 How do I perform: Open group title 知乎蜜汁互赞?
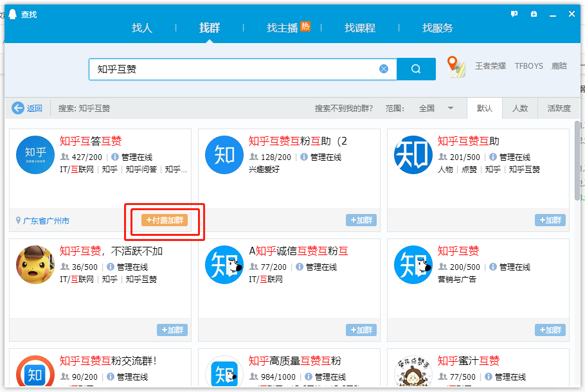click(468, 361)
